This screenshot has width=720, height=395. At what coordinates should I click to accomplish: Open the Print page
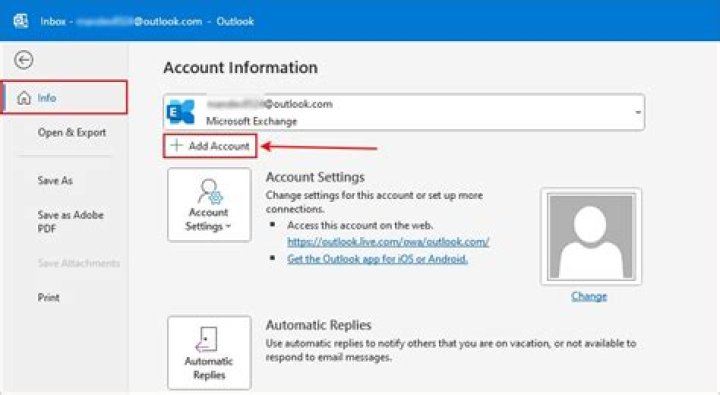click(48, 298)
